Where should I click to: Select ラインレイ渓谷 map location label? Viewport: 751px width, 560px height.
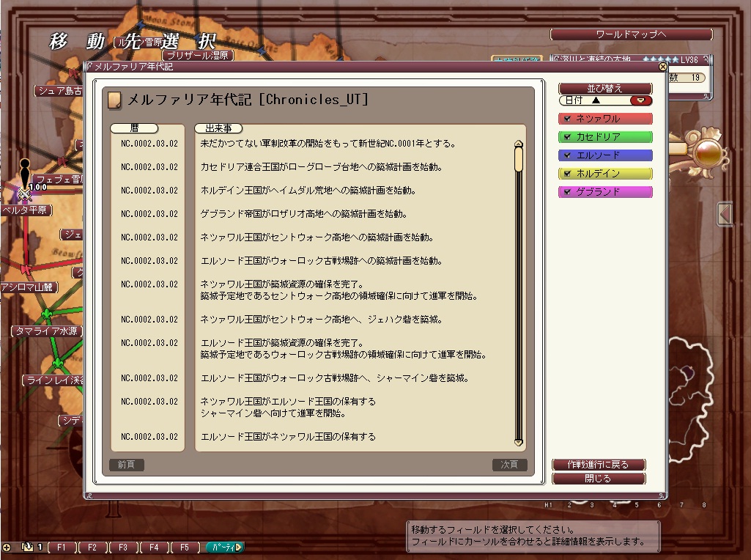click(x=53, y=380)
